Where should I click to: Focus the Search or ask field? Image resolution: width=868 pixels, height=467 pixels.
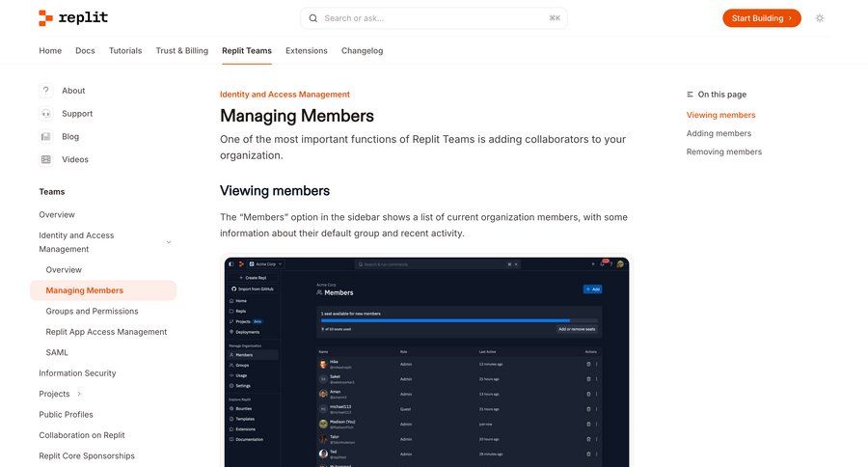(x=433, y=18)
